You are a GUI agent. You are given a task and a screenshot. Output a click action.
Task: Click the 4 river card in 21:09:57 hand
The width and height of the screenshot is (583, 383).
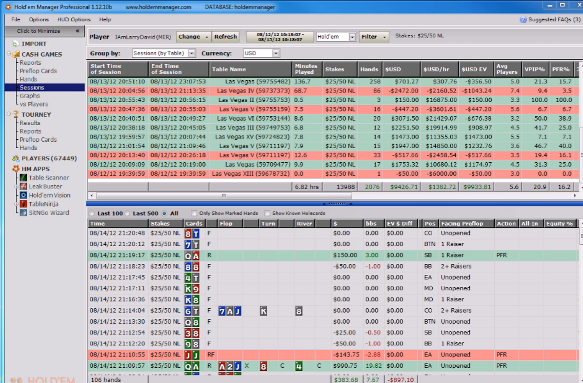click(299, 367)
